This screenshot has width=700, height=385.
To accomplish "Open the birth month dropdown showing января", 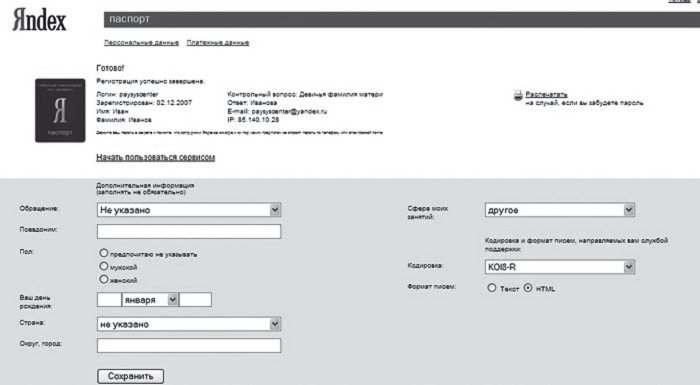I will pos(150,300).
